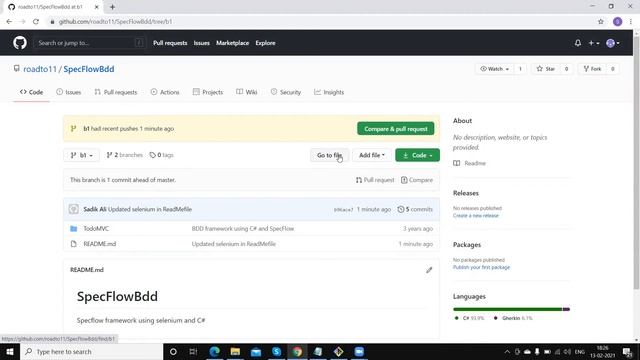Screen dimensions: 640x360
Task: Select the Code tab
Action: tap(31, 92)
